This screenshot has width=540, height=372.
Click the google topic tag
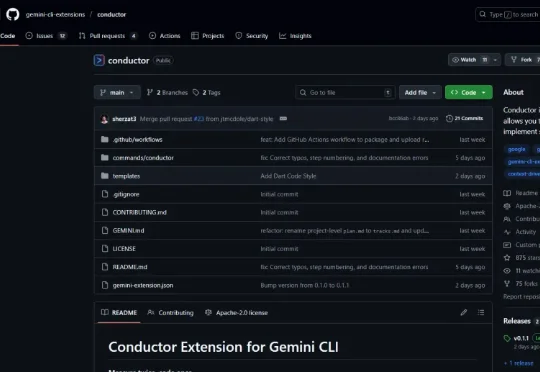click(517, 149)
